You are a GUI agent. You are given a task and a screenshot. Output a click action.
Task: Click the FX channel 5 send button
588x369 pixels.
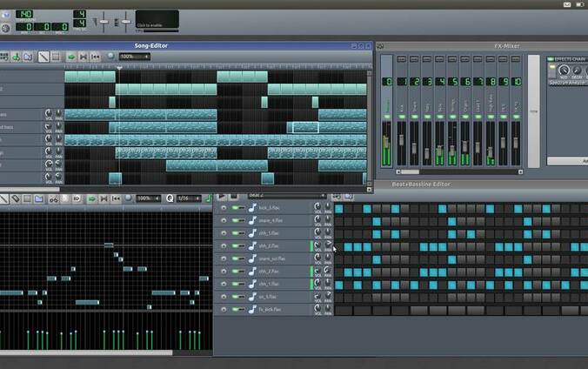tap(452, 59)
